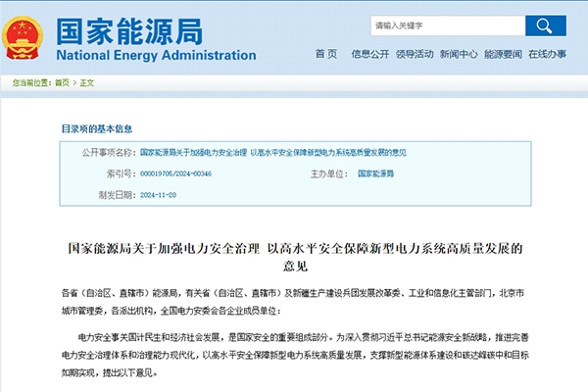
Task: Click the 主办单位 value 国家能源局
Action: pyautogui.click(x=375, y=173)
